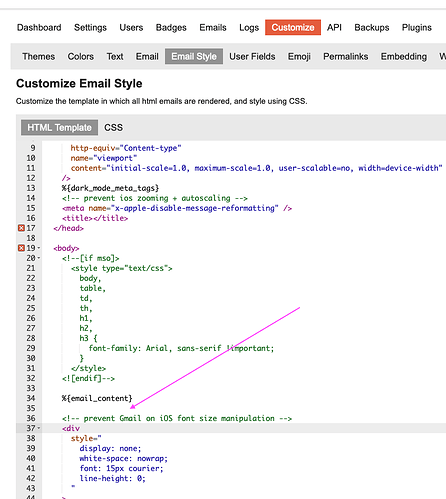Collapse the body tag fold at line 19
The width and height of the screenshot is (446, 499).
[39, 248]
